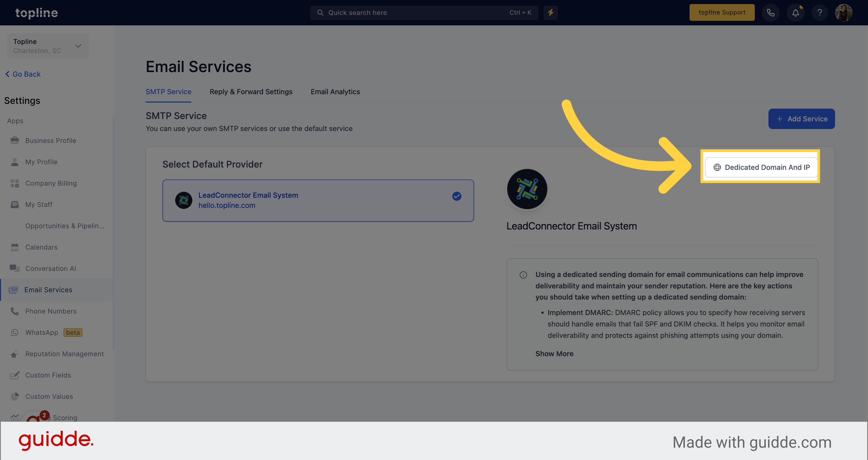Screen dimensions: 868x460
Task: Click the search magnifier icon
Action: point(320,13)
